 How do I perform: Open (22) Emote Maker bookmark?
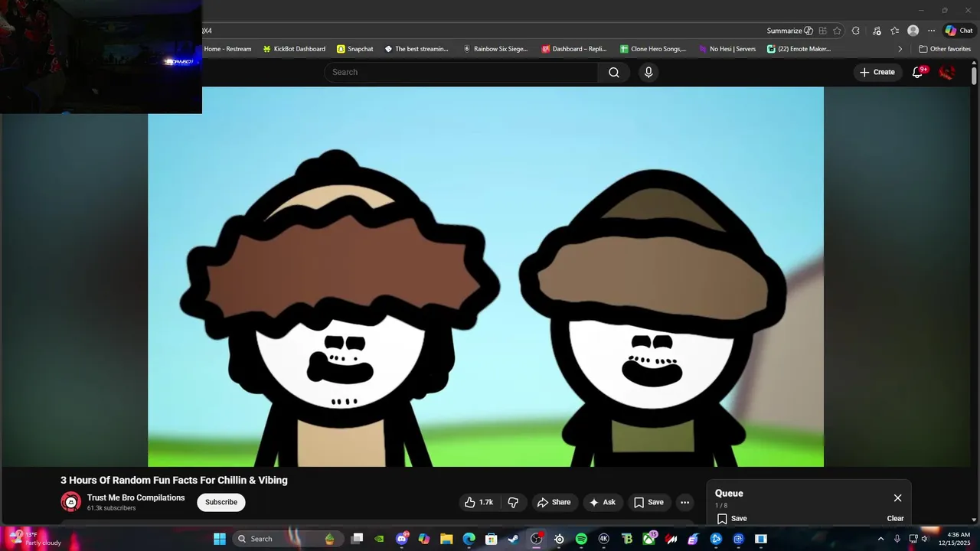coord(799,49)
